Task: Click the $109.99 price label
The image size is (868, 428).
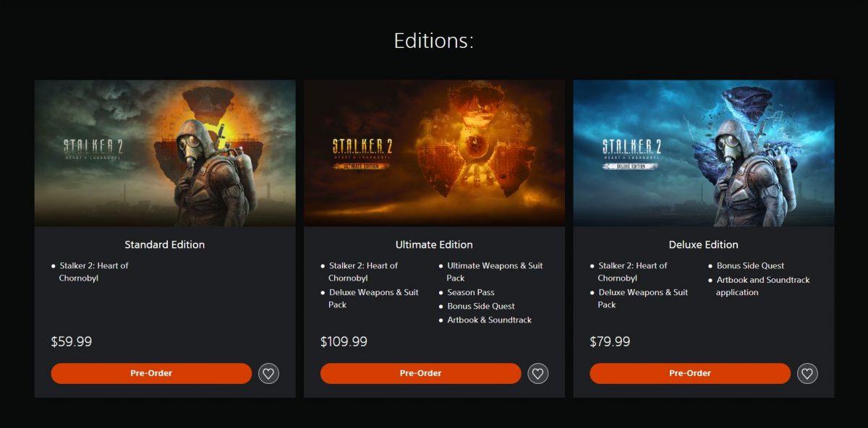Action: point(344,341)
